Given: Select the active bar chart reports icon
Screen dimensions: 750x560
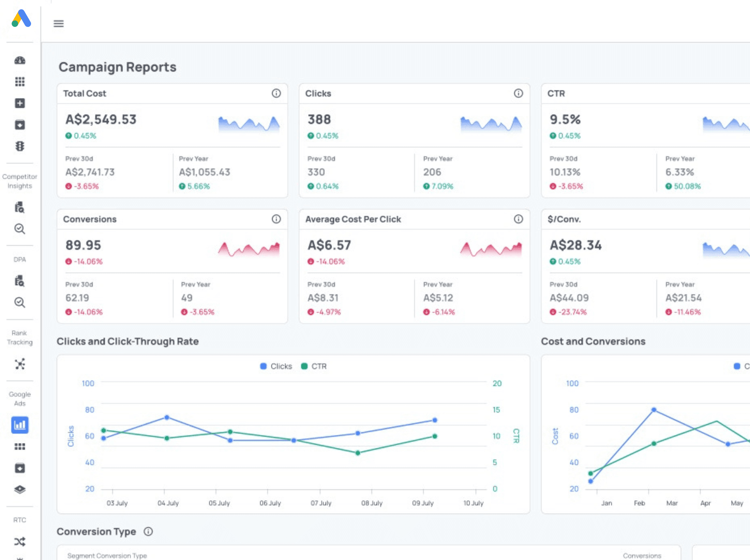Looking at the screenshot, I should click(20, 425).
